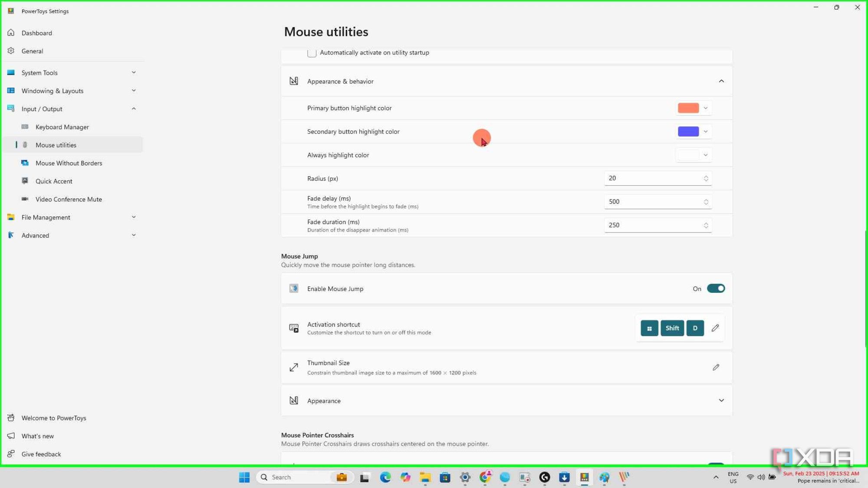
Task: Expand the File Management section
Action: coord(73,217)
